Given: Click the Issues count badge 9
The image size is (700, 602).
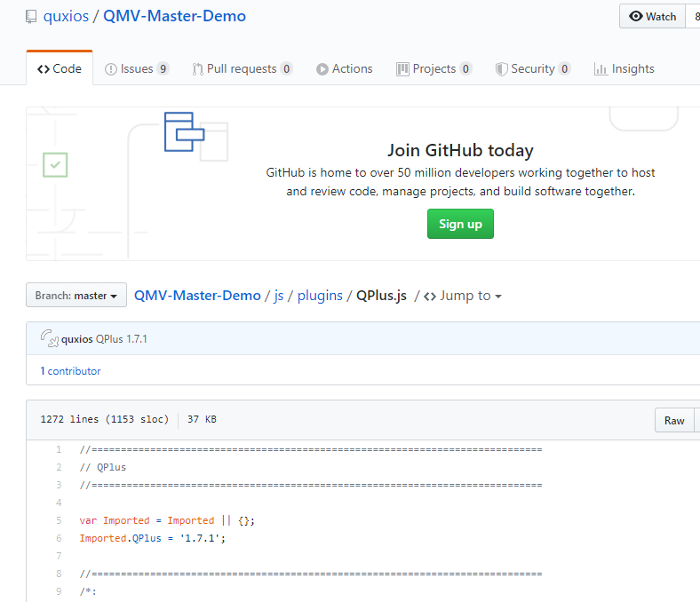Looking at the screenshot, I should click(163, 68).
